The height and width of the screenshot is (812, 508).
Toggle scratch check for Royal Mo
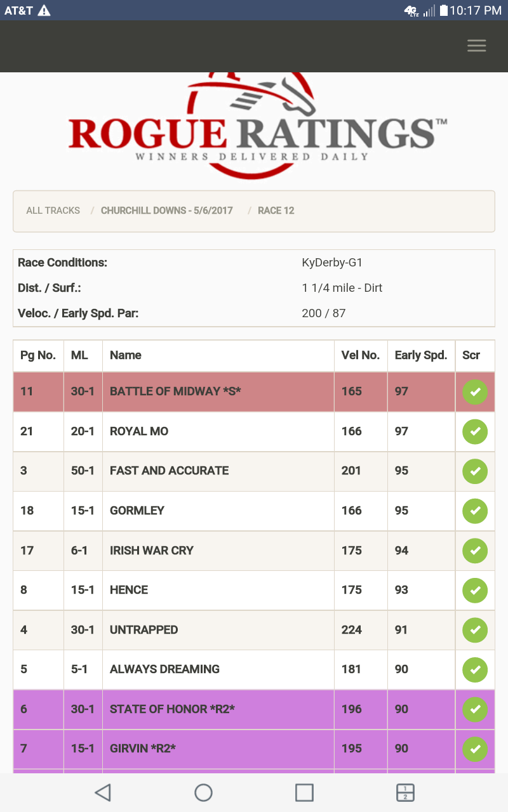[475, 431]
